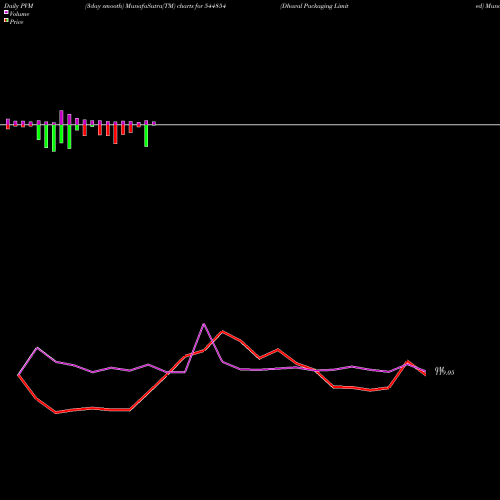
Task: Click the tallest peak of the magenta volume line
Action: click(204, 324)
